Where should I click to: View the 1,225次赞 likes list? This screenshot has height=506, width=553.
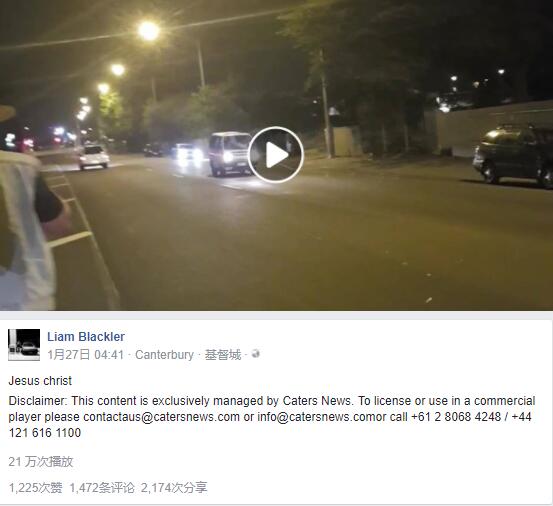[35, 488]
